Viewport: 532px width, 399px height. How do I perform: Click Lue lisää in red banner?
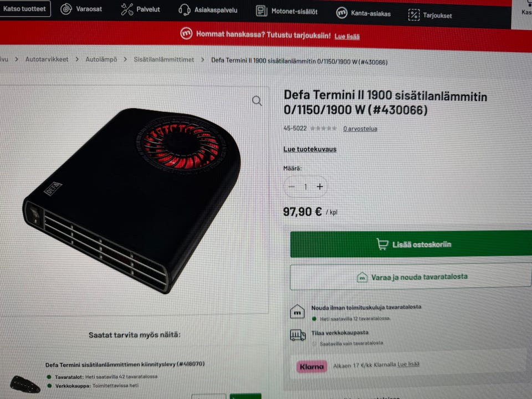click(347, 37)
